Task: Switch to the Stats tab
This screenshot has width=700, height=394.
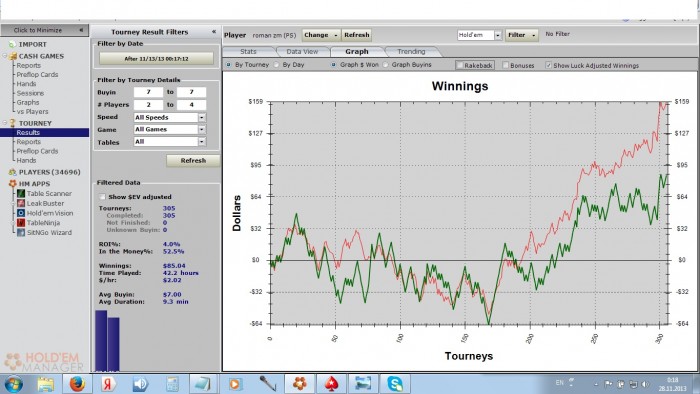Action: click(248, 52)
